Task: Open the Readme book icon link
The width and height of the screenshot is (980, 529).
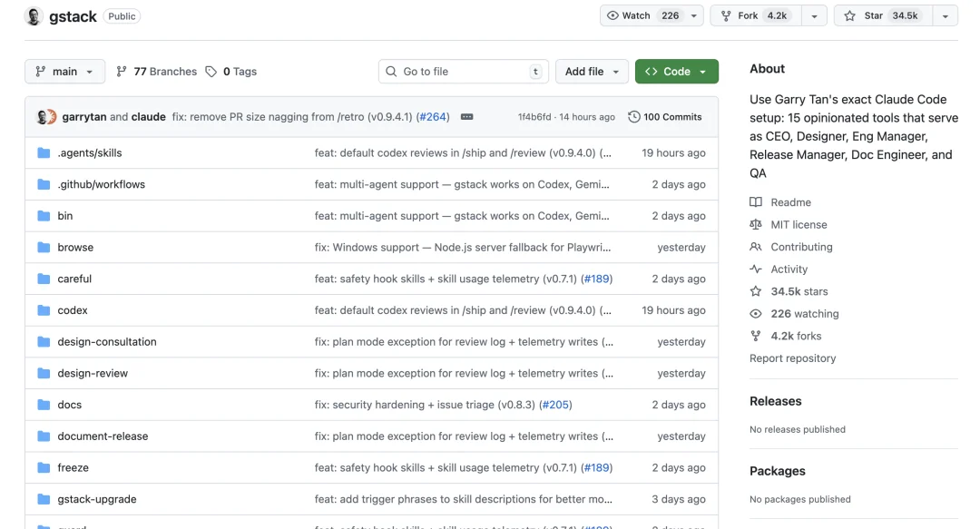Action: (756, 202)
